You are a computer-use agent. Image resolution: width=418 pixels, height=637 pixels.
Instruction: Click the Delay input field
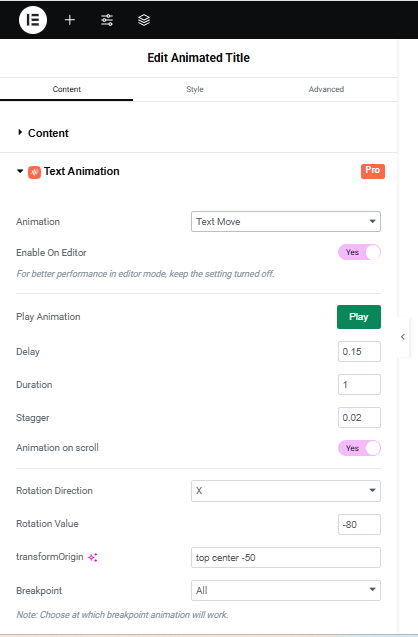(x=359, y=351)
